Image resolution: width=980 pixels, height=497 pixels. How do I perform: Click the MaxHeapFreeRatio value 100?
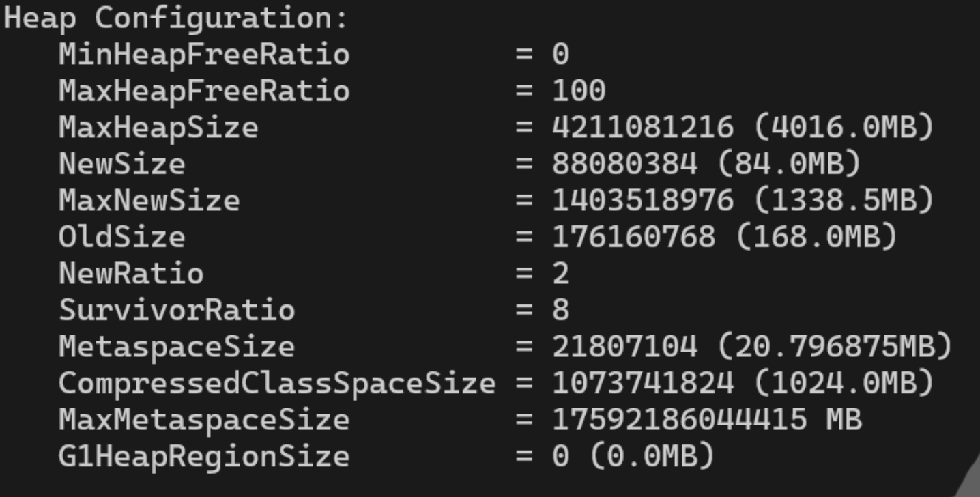click(x=579, y=90)
